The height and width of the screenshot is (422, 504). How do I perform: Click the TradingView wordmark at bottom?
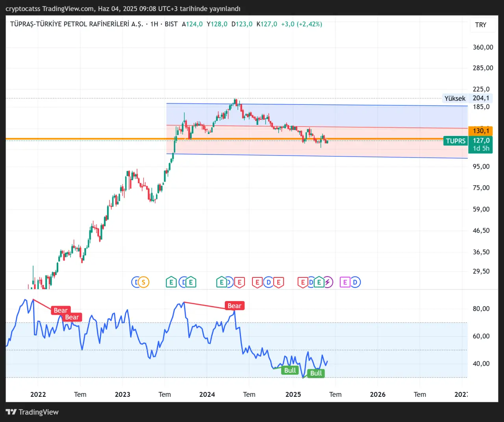[x=39, y=412]
